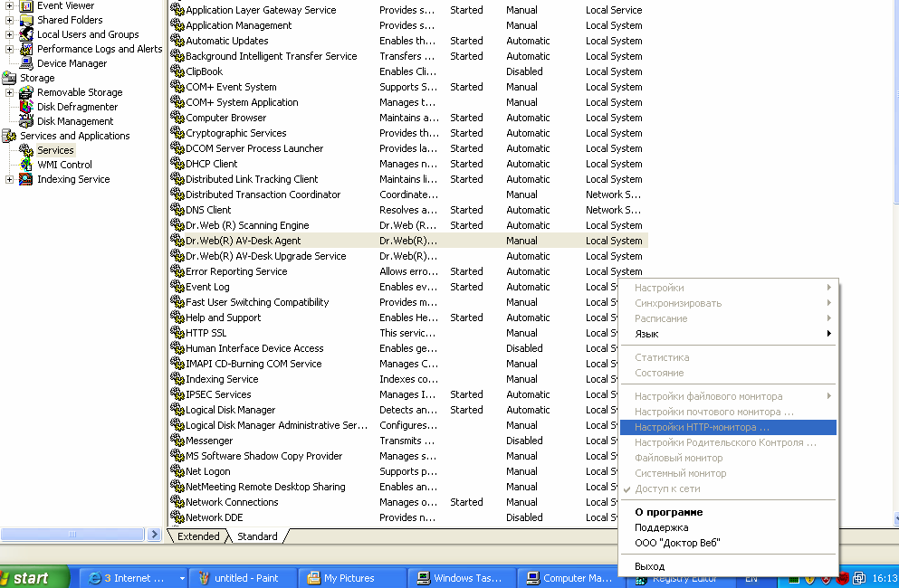Click the Disk Defragmenter icon
This screenshot has width=899, height=588.
(26, 107)
